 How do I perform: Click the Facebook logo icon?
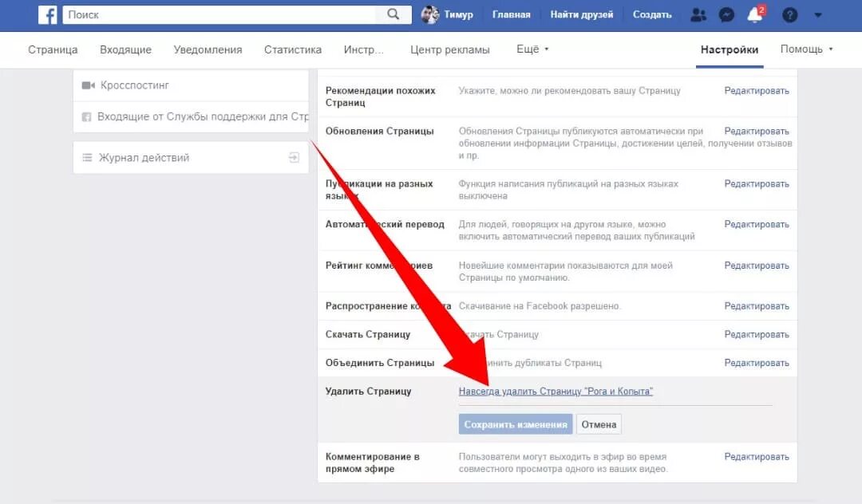tap(48, 15)
